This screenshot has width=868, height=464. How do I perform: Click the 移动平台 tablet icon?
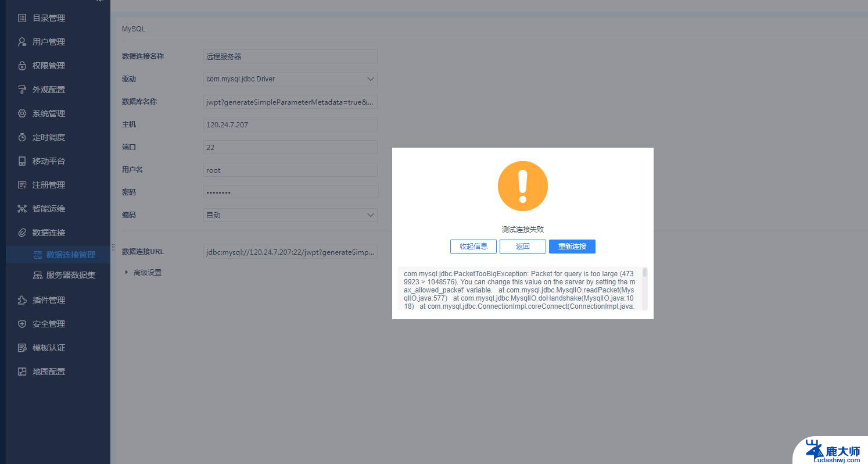pos(22,161)
